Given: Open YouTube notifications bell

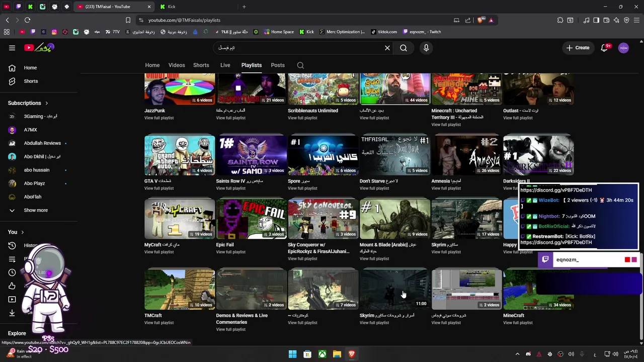Looking at the screenshot, I should pos(605,48).
